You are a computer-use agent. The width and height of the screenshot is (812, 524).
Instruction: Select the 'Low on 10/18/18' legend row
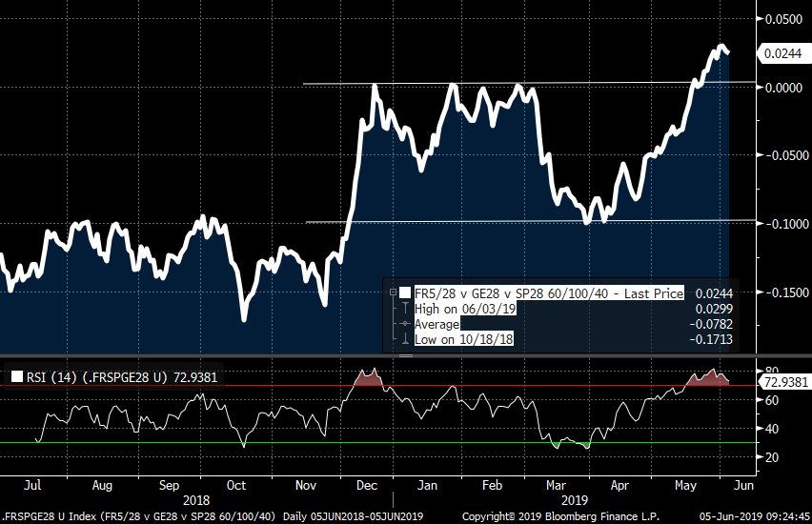463,339
